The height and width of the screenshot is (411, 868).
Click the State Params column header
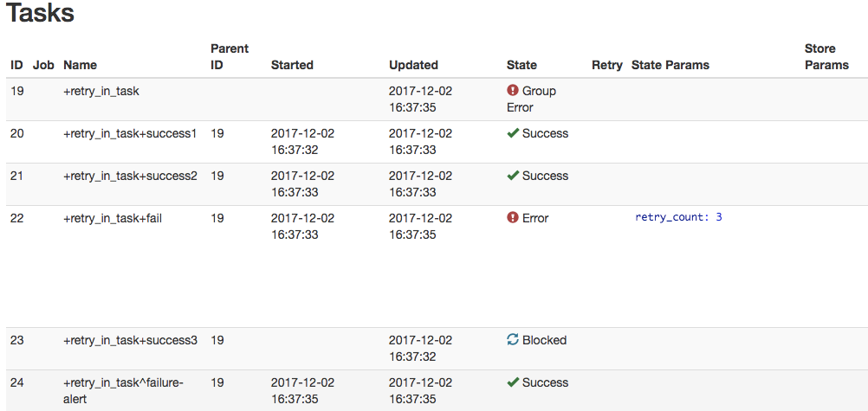tap(670, 65)
